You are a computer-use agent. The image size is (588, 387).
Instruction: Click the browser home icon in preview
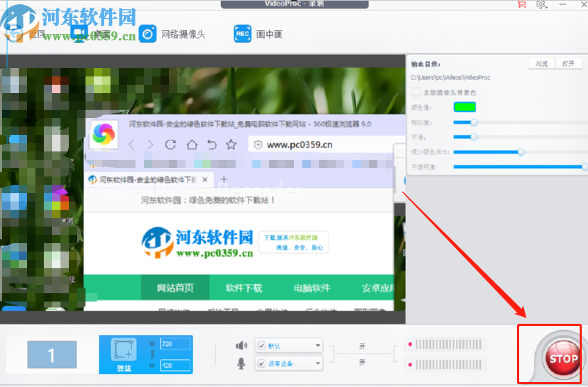coord(192,145)
